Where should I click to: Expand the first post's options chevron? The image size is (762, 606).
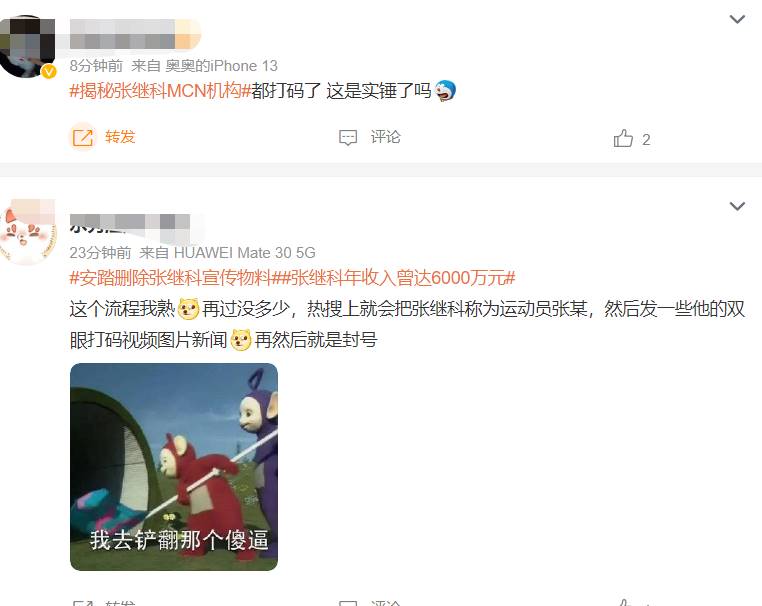pos(737,19)
